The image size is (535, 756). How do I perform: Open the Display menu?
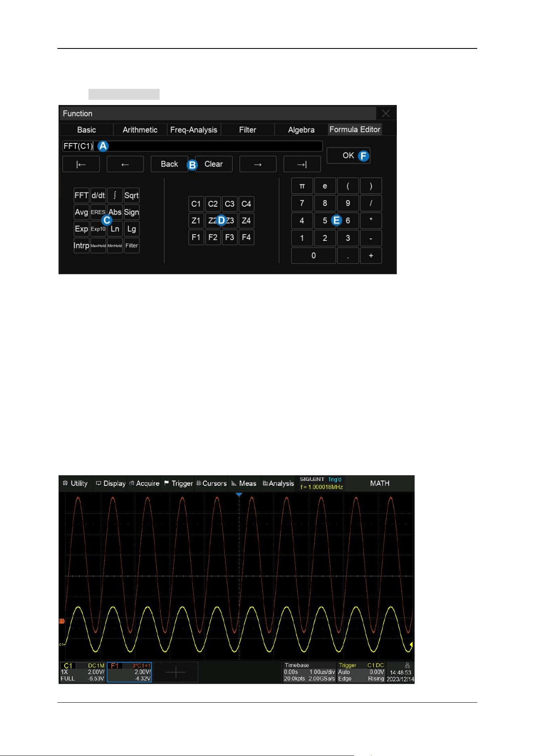tap(110, 483)
